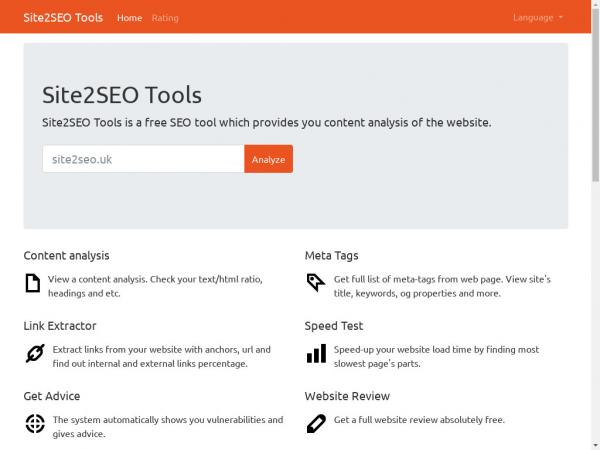Click 'View a content analysis' description
The image size is (600, 450).
pyautogui.click(x=155, y=286)
